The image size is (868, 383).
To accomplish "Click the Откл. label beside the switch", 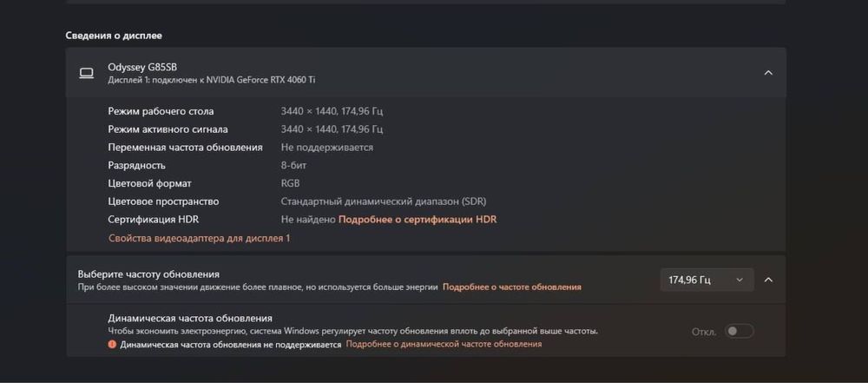I will pyautogui.click(x=704, y=332).
